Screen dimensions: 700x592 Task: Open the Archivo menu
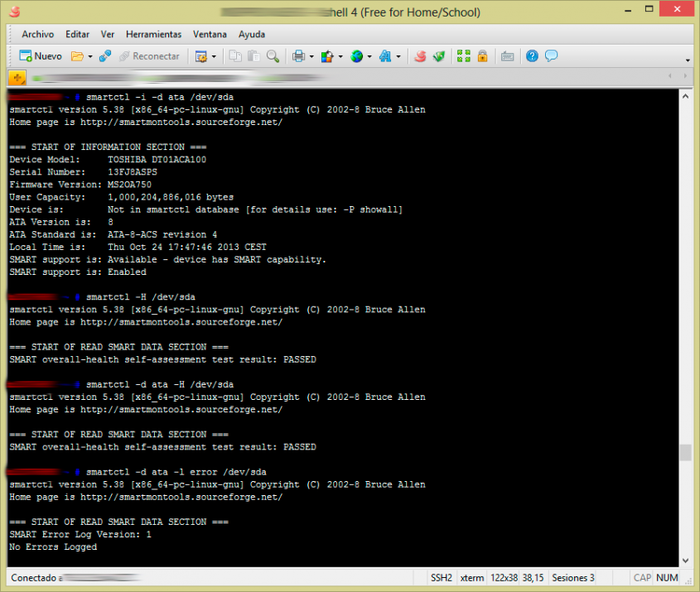click(x=37, y=34)
